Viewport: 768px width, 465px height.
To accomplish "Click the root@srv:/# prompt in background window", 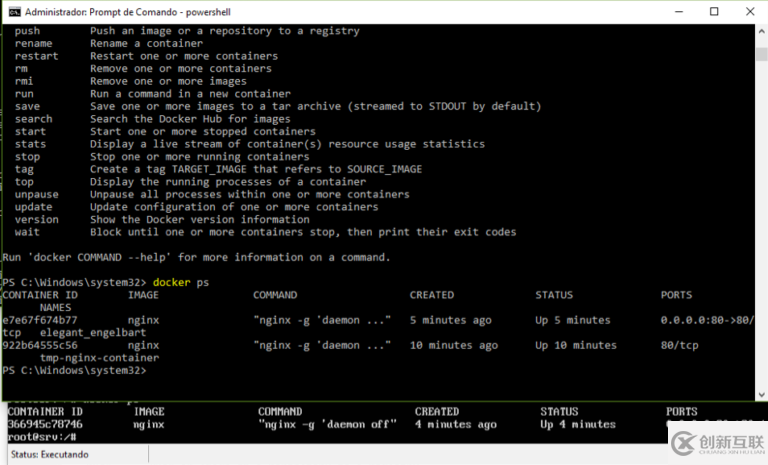I will pyautogui.click(x=42, y=437).
